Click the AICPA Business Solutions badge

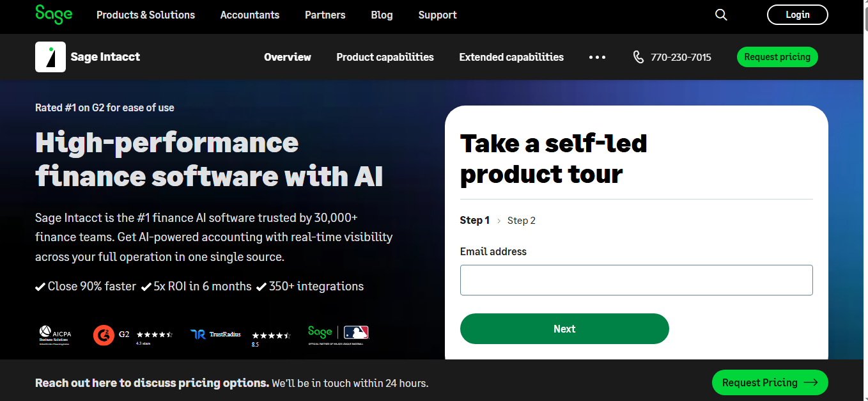(x=55, y=334)
